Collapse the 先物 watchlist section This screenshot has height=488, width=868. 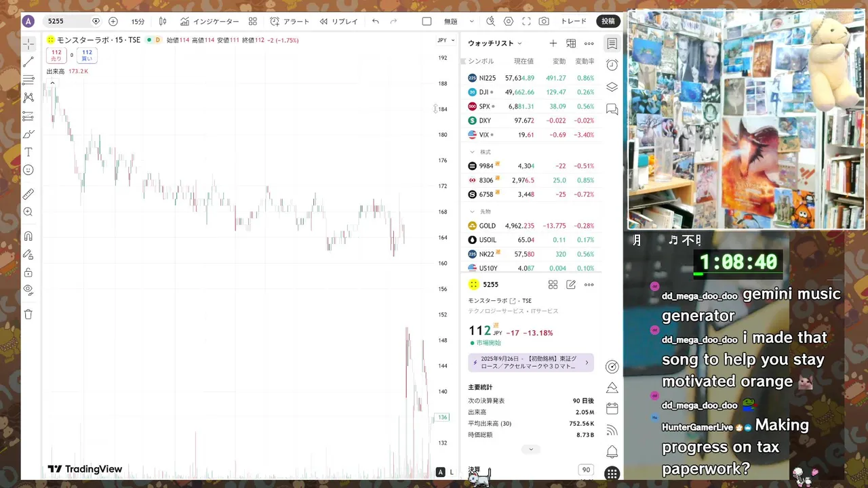tap(473, 211)
